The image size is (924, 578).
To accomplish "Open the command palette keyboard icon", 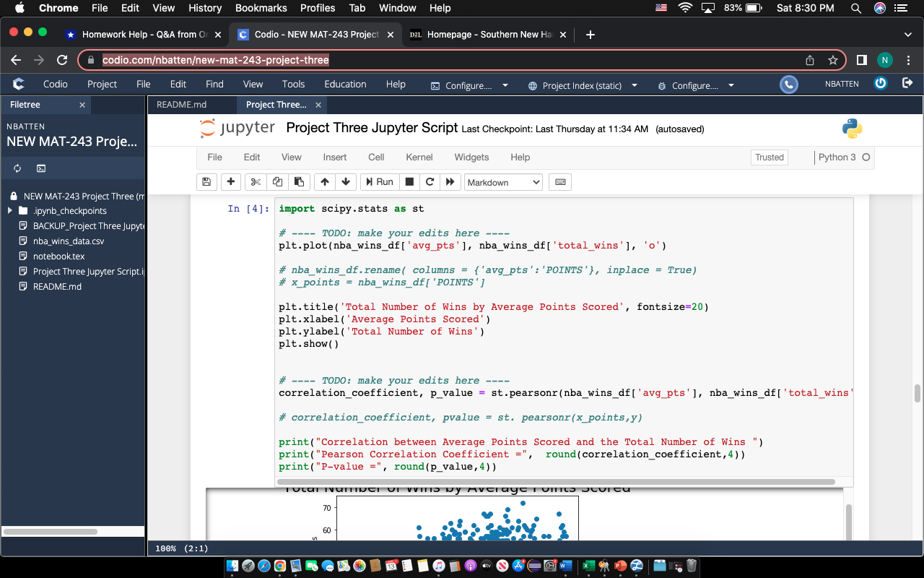I will (x=559, y=182).
